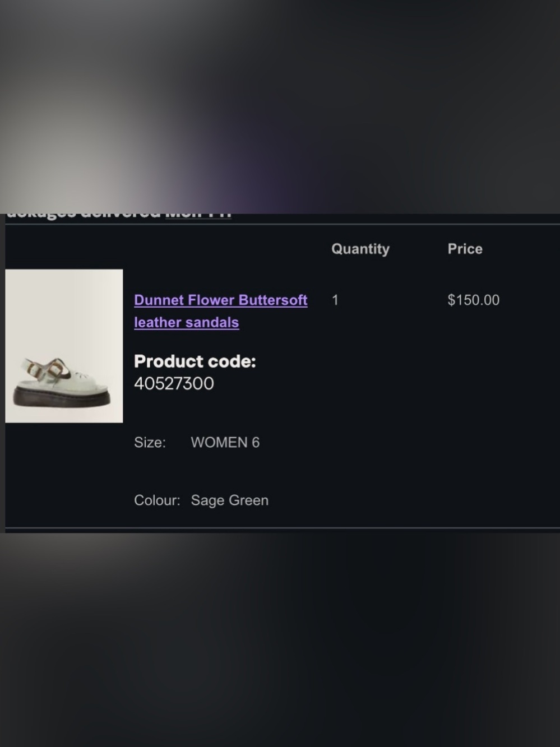Click the blurred area below the order table
The width and height of the screenshot is (560, 747).
click(280, 639)
